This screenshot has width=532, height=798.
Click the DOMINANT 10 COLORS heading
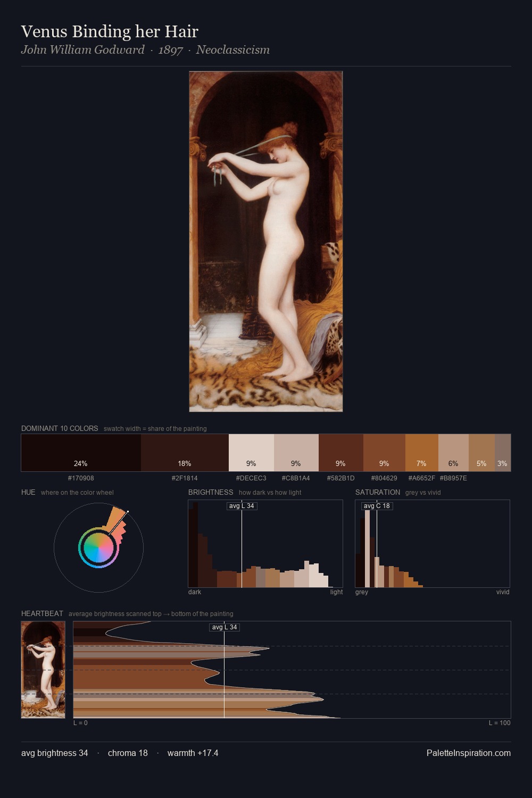[x=60, y=428]
